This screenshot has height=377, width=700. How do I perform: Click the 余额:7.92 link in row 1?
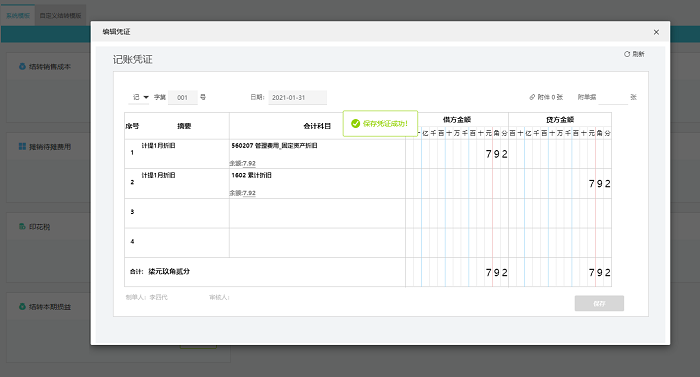pos(242,163)
